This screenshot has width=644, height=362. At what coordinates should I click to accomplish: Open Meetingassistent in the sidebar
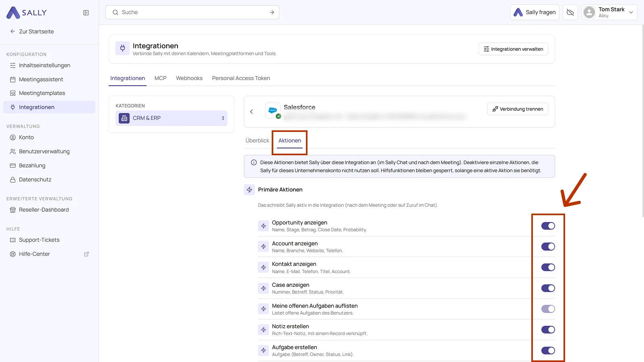tap(49, 79)
